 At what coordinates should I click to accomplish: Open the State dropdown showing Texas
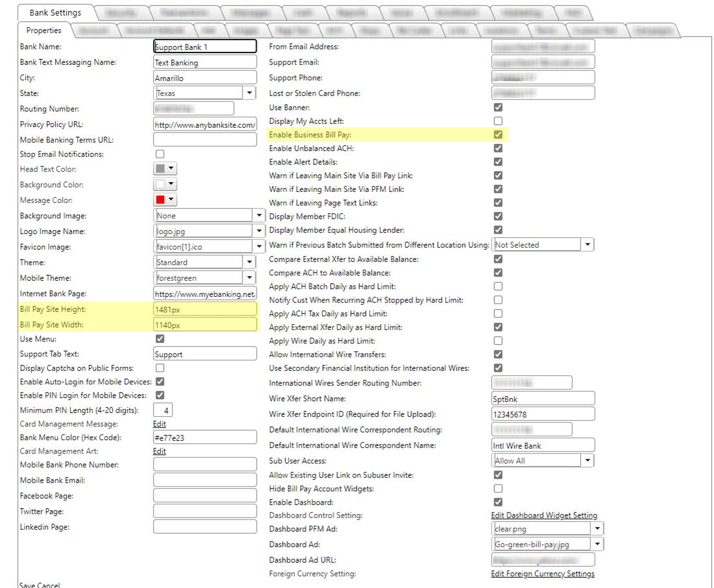pos(250,93)
